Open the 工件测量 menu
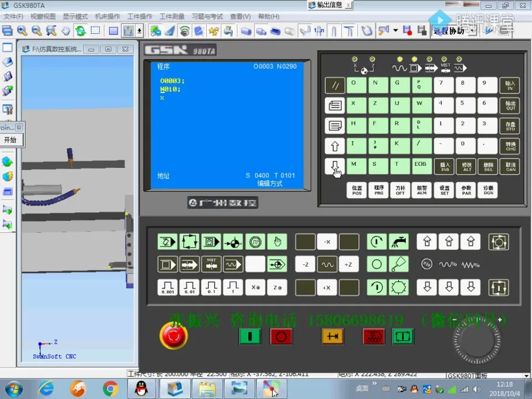The width and height of the screenshot is (532, 399). [172, 17]
